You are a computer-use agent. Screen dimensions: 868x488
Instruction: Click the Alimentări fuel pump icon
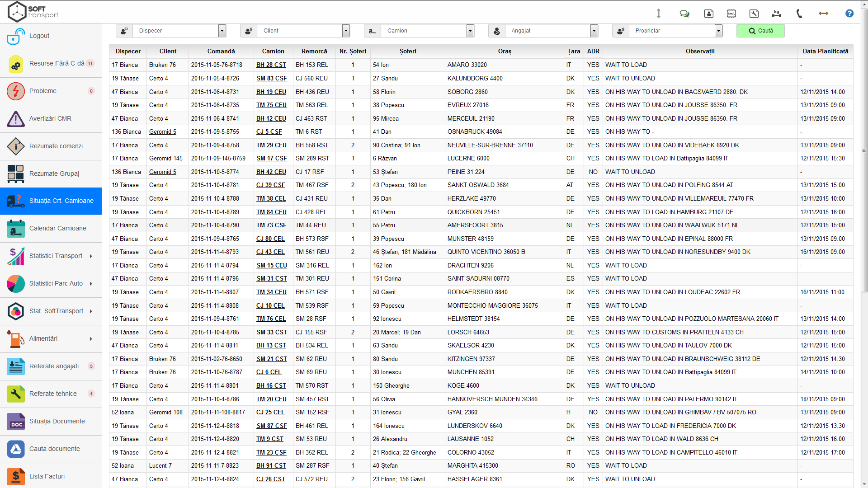tap(15, 339)
